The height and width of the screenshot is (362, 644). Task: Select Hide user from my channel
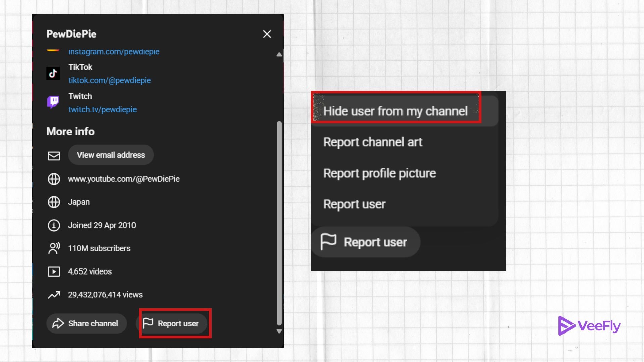pos(395,111)
